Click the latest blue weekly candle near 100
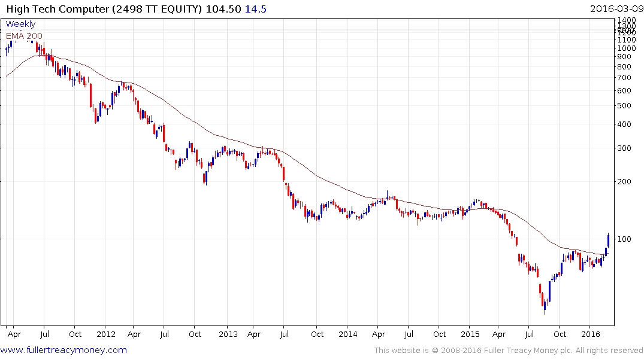Image resolution: width=644 pixels, height=359 pixels. 608,240
